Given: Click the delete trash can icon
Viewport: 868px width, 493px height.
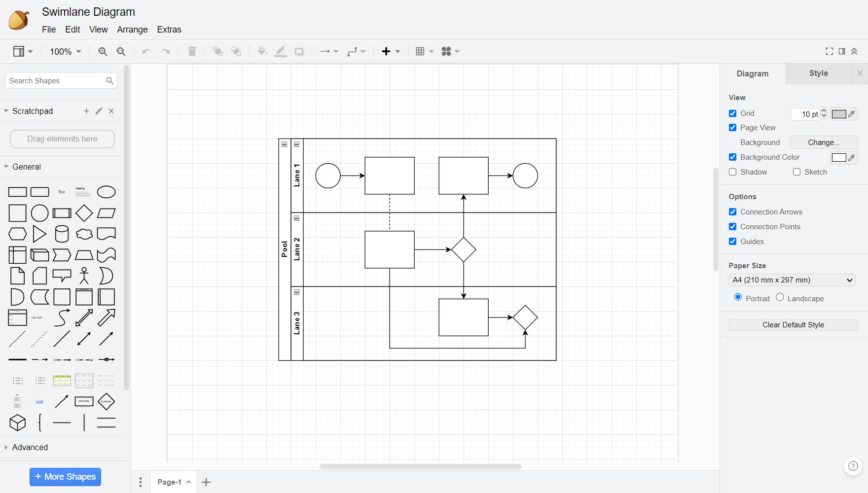Looking at the screenshot, I should [192, 52].
